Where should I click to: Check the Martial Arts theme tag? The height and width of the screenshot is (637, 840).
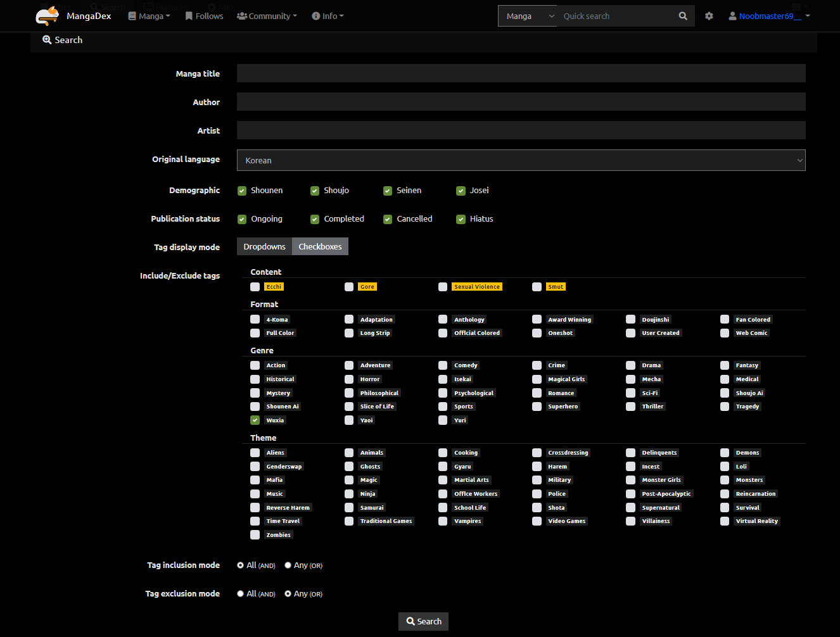tap(443, 480)
